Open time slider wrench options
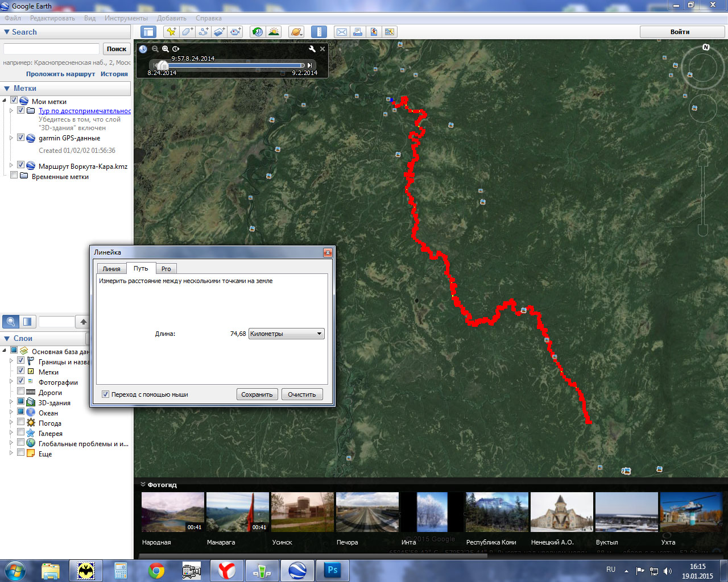 (312, 49)
